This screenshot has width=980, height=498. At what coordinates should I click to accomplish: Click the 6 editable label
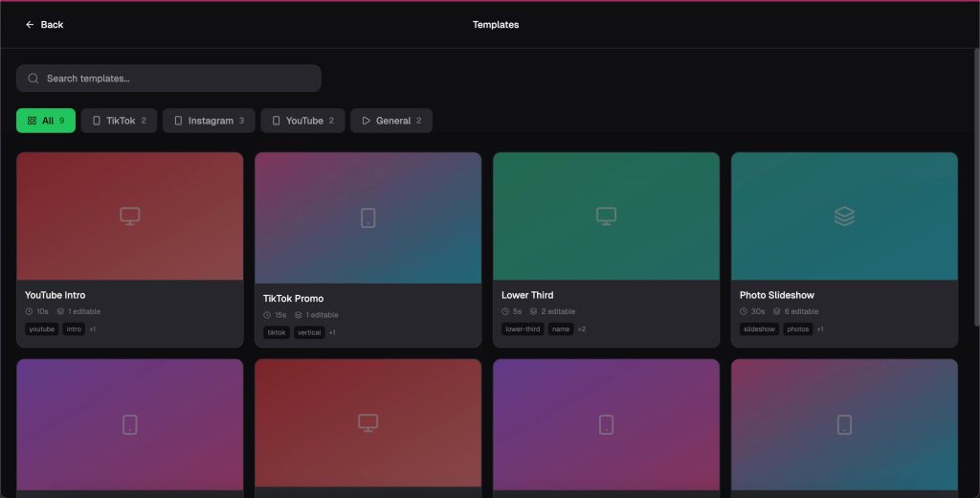(801, 311)
